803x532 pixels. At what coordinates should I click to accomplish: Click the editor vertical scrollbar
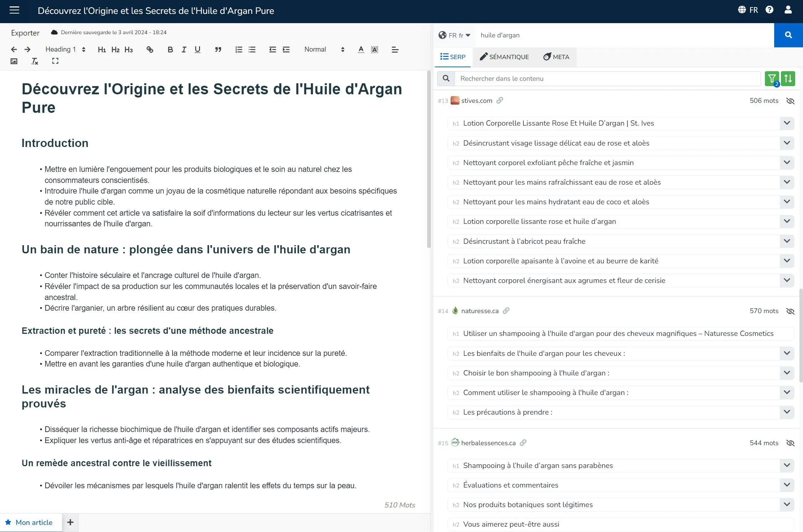click(429, 159)
